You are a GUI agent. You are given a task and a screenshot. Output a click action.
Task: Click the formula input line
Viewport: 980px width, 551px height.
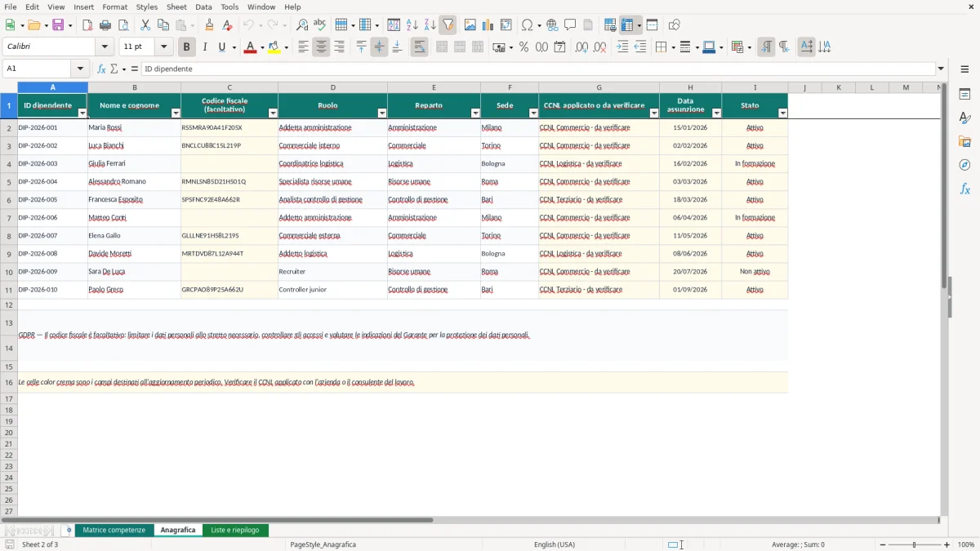pos(538,69)
